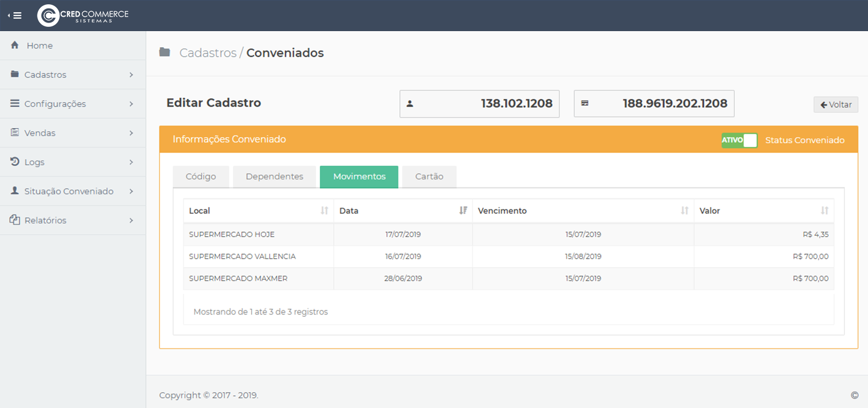
Task: Open the Home menu item
Action: click(x=73, y=46)
